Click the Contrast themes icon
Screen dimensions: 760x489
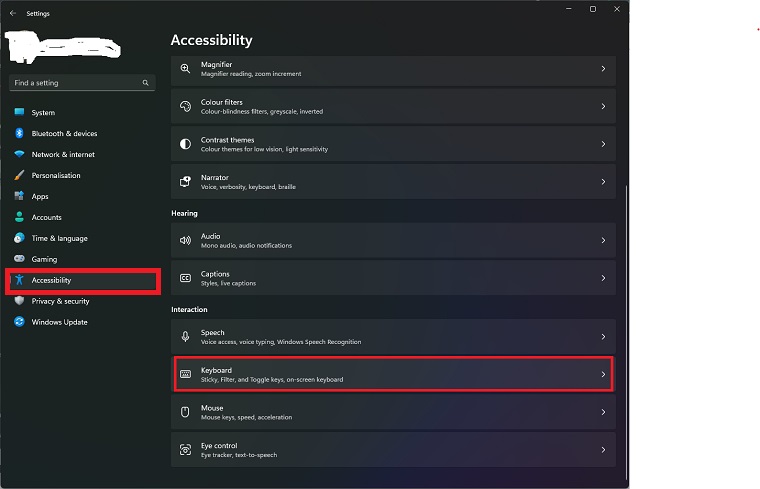185,144
